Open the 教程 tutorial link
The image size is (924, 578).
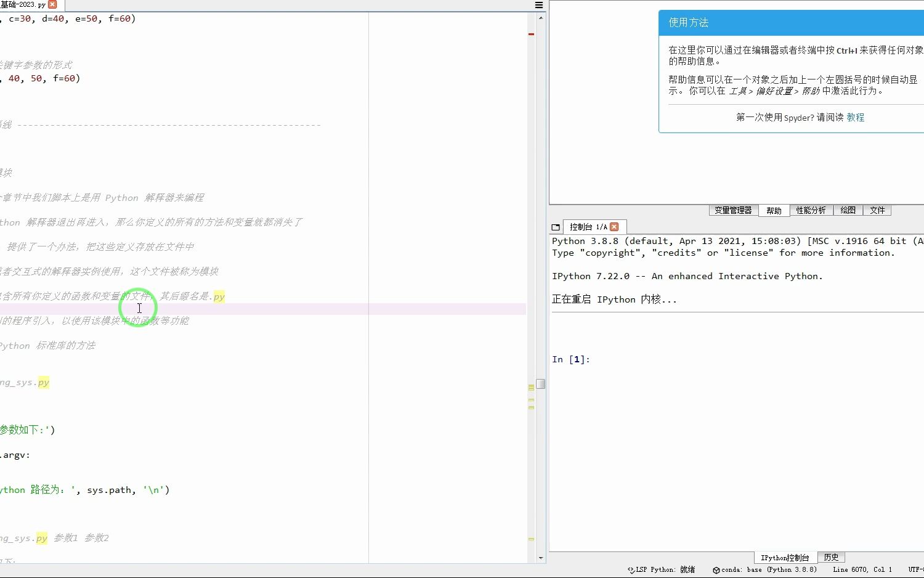click(855, 117)
